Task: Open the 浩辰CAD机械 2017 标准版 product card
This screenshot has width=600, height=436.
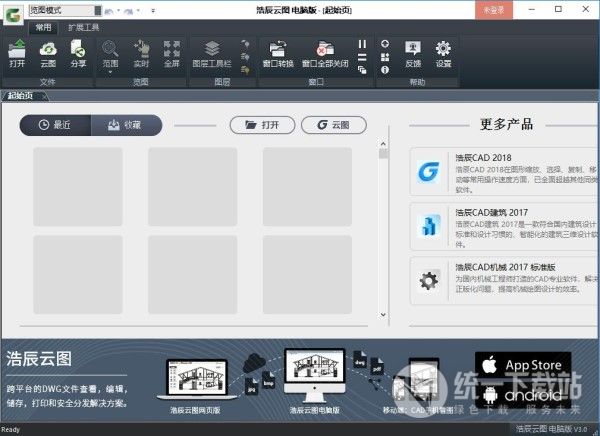Action: pos(505,281)
